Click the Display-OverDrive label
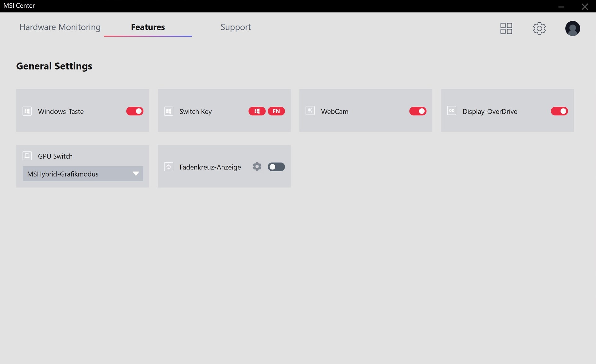Image resolution: width=596 pixels, height=364 pixels. (x=490, y=111)
